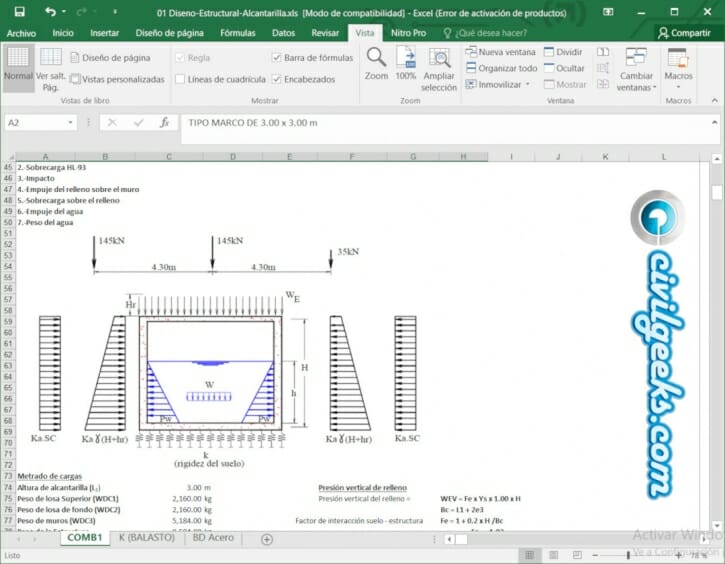This screenshot has width=725, height=564.
Task: Click Dividir window option
Action: pyautogui.click(x=563, y=52)
